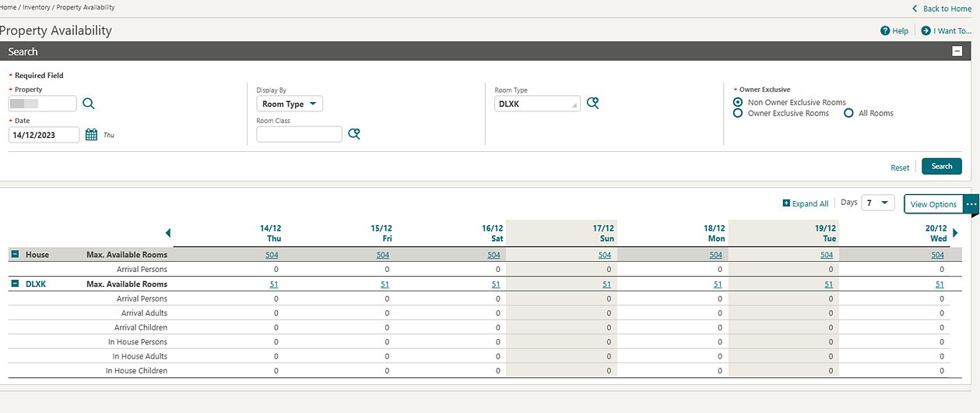Click the Reset link

(900, 168)
